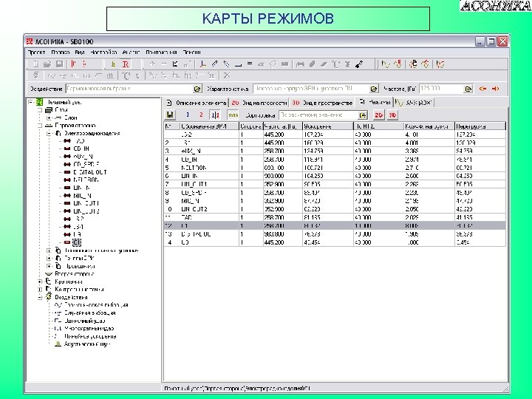Select LIN_OUT1 in the component tree
This screenshot has height=399, width=532.
(86, 203)
